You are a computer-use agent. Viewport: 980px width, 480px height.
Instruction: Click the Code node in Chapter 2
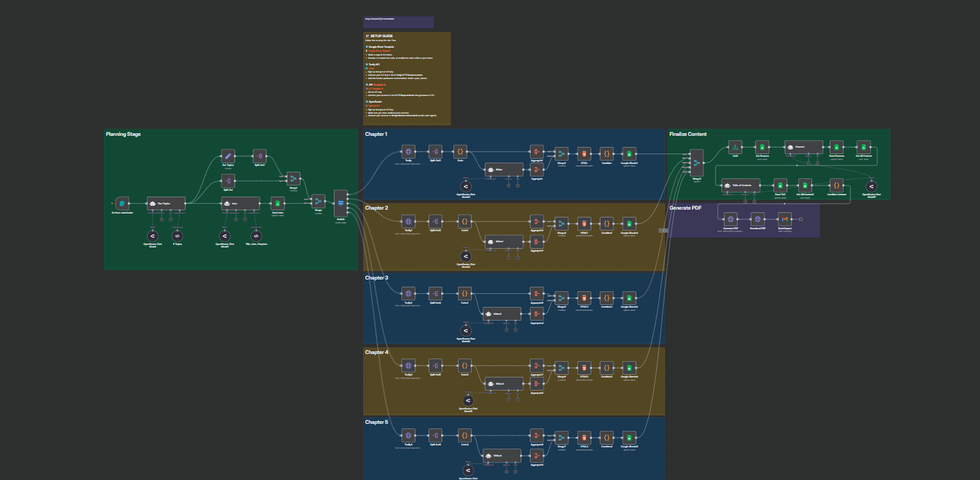(465, 221)
